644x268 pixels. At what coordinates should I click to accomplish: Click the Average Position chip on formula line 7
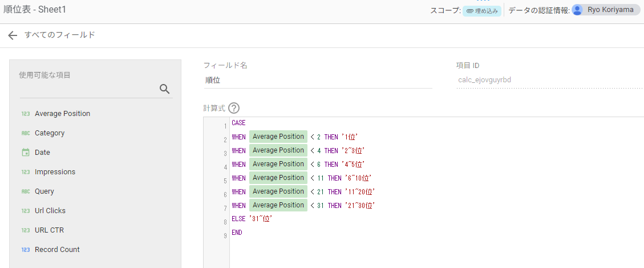278,205
